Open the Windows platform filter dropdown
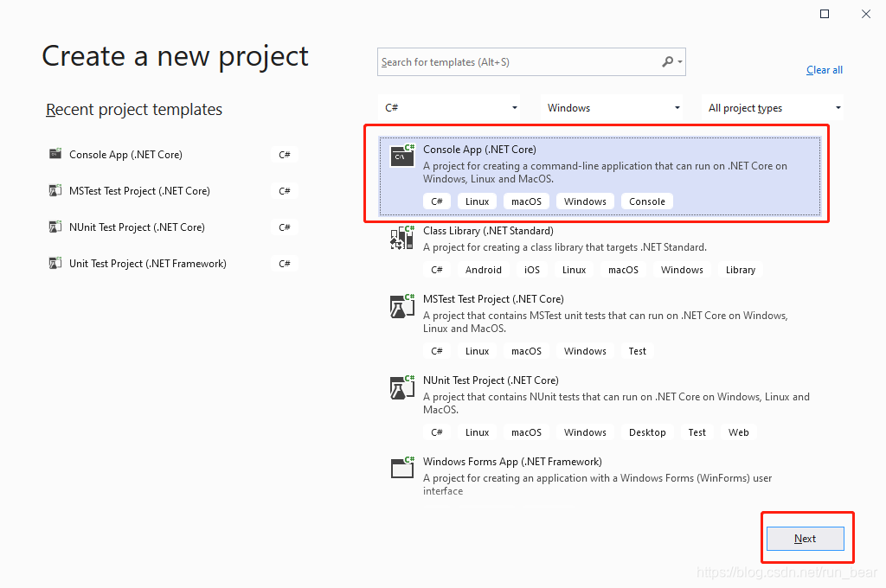Image resolution: width=886 pixels, height=588 pixels. point(612,107)
